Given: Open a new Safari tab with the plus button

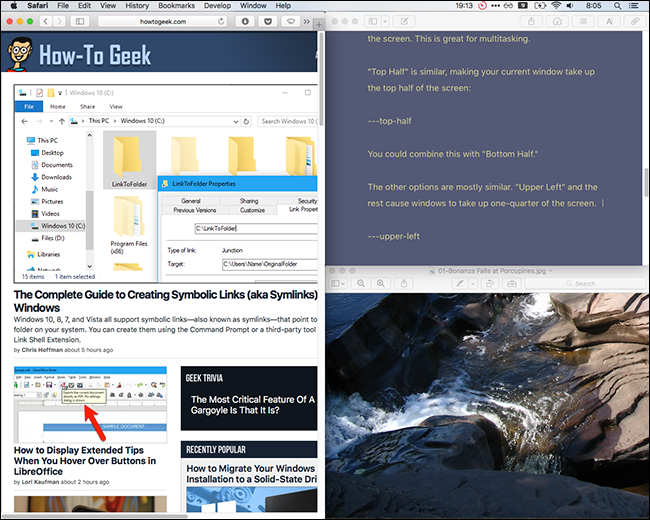Looking at the screenshot, I should pyautogui.click(x=319, y=24).
